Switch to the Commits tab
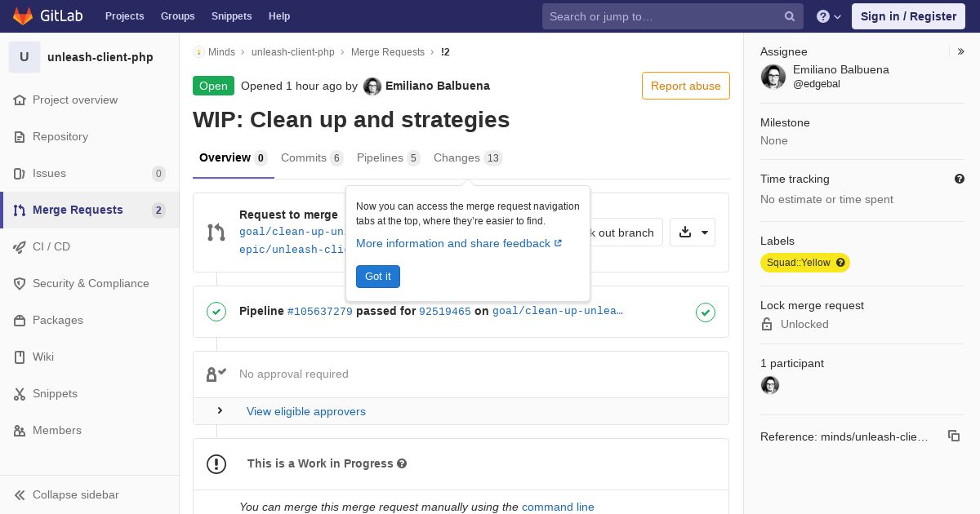Image resolution: width=980 pixels, height=514 pixels. coord(311,157)
